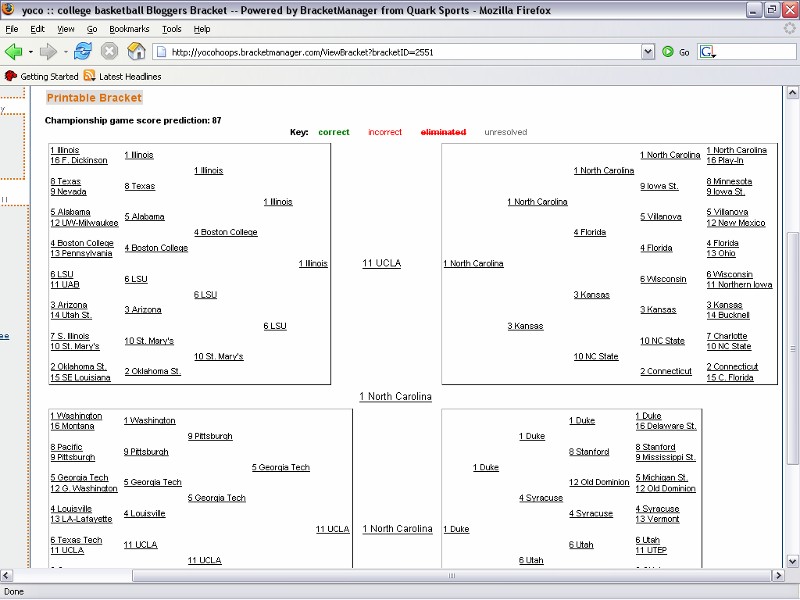Open the Printable Bracket link
Image resolution: width=800 pixels, height=600 pixels.
pos(94,97)
